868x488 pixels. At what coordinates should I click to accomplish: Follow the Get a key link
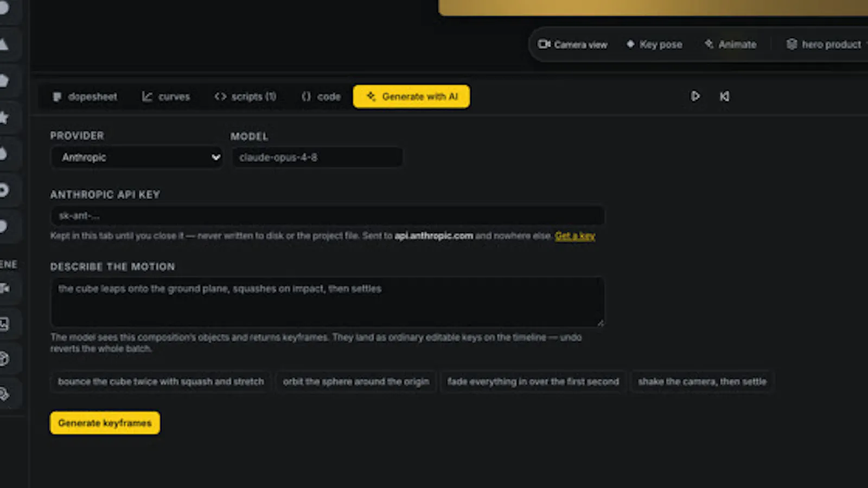575,236
